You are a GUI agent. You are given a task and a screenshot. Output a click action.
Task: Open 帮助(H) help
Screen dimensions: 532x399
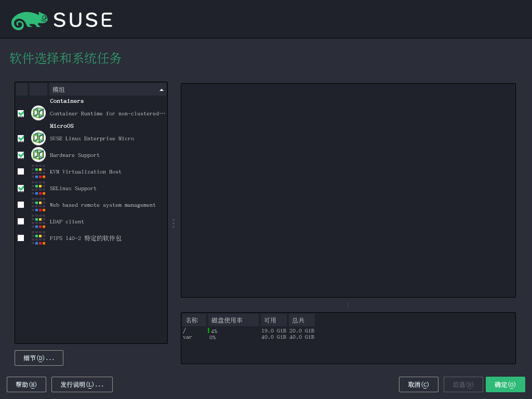[26, 384]
